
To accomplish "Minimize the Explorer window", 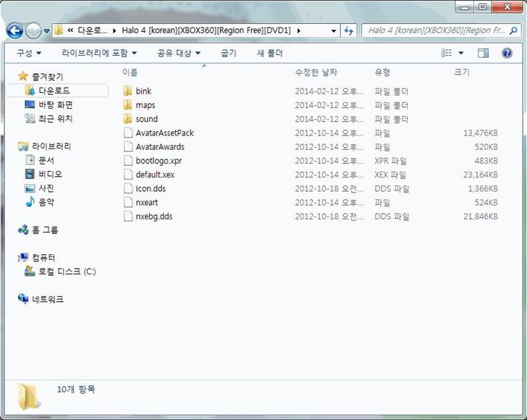I will [x=465, y=7].
